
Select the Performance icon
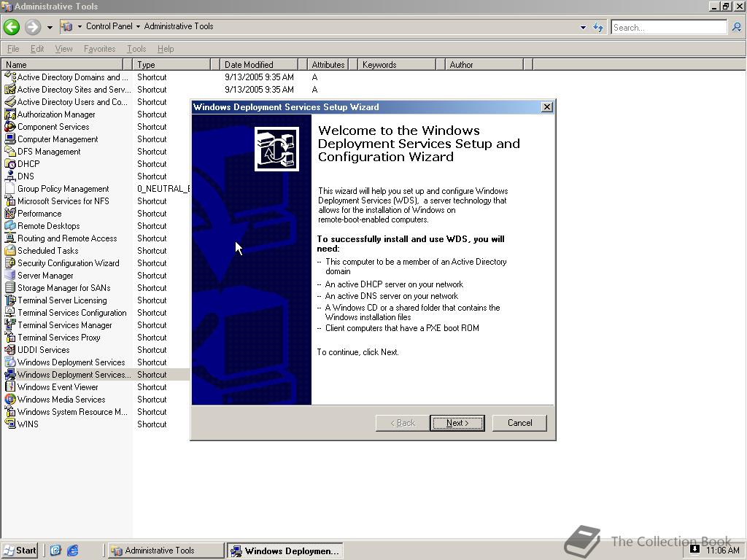[x=10, y=213]
